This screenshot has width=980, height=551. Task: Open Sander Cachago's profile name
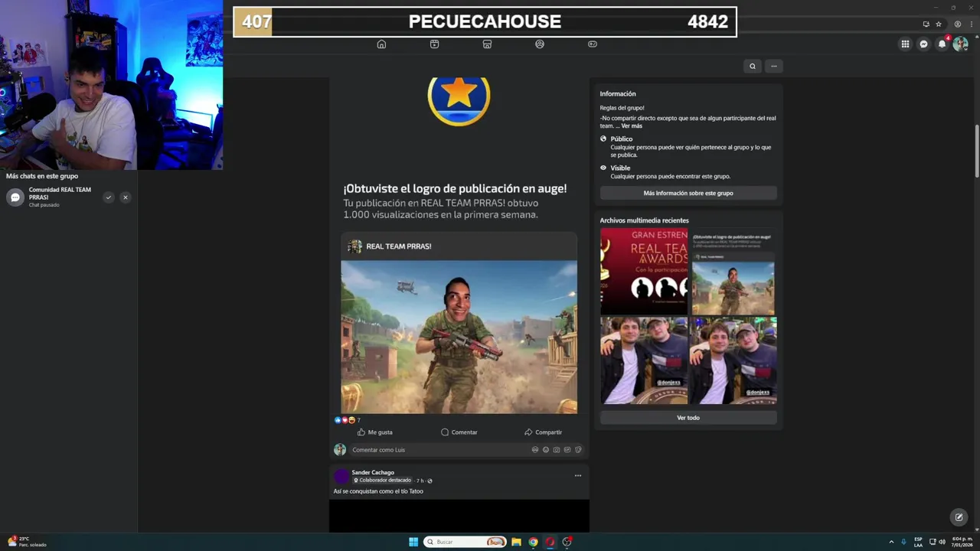(373, 472)
